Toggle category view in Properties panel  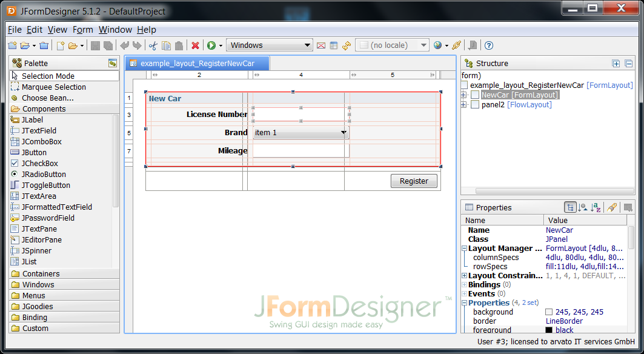(x=570, y=208)
